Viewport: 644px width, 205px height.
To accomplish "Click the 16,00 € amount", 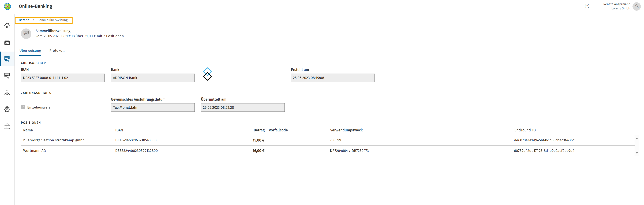I will pos(259,151).
